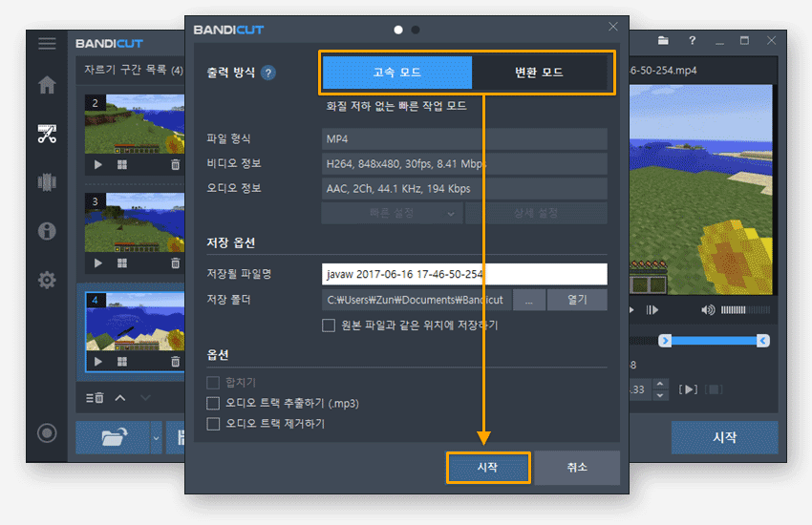Select segment 4 thumbnail
Viewport: 812px width, 525px height.
click(135, 322)
